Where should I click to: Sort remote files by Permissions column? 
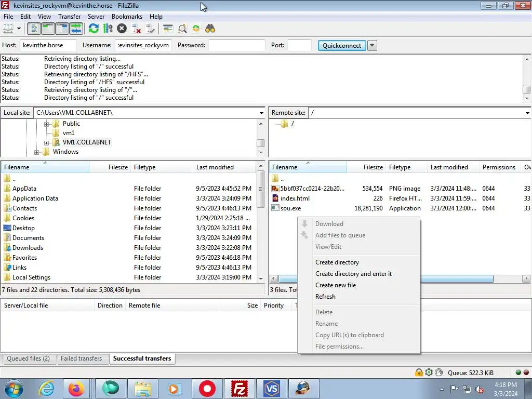pyautogui.click(x=499, y=167)
